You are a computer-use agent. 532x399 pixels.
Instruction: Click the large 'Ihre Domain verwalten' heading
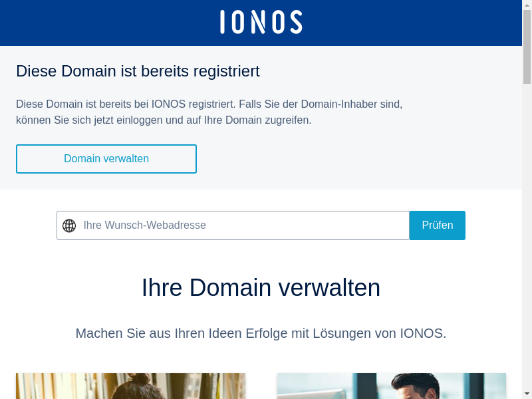[261, 288]
